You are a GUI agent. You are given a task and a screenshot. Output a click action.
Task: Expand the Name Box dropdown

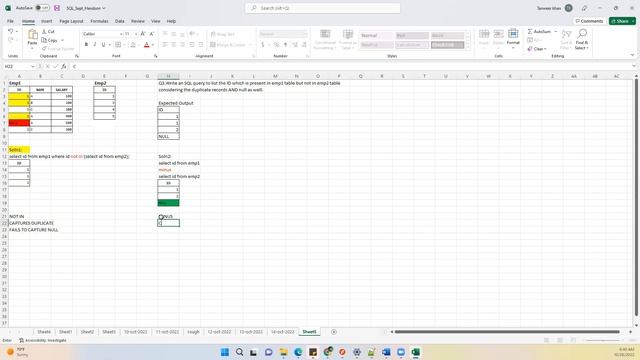tap(33, 66)
